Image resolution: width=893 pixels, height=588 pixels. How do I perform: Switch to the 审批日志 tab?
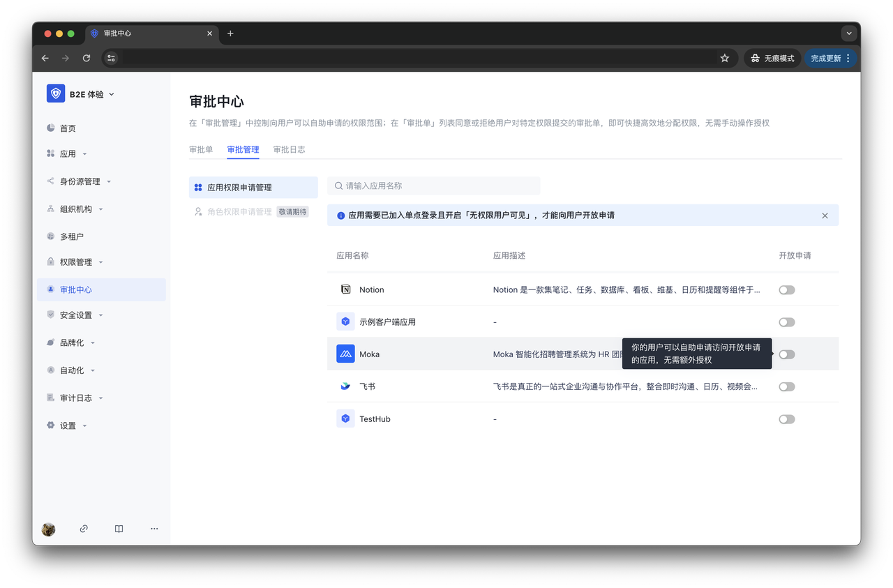[289, 149]
